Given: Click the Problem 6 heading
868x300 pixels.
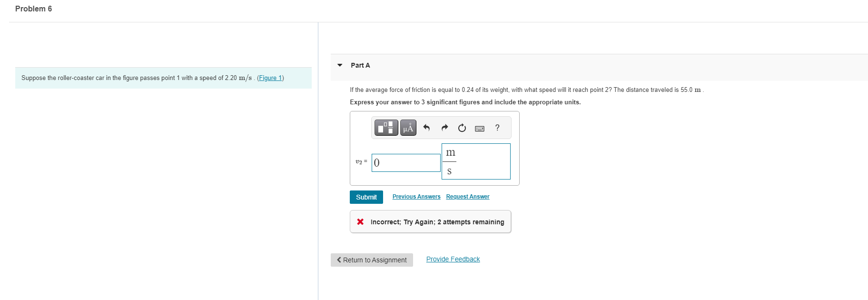Looking at the screenshot, I should coord(33,9).
